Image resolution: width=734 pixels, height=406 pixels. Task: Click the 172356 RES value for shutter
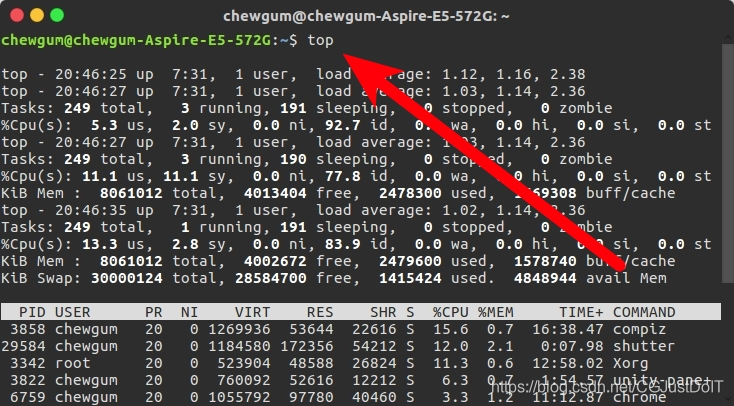[307, 347]
